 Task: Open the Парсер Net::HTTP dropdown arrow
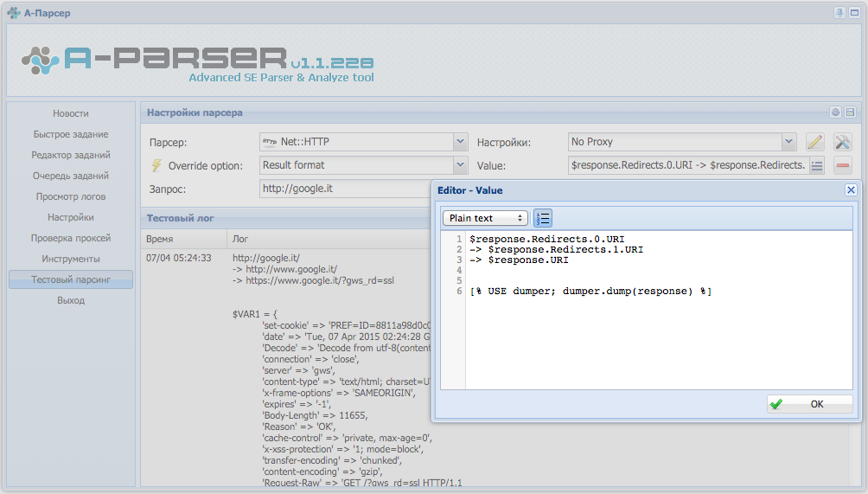pyautogui.click(x=460, y=142)
